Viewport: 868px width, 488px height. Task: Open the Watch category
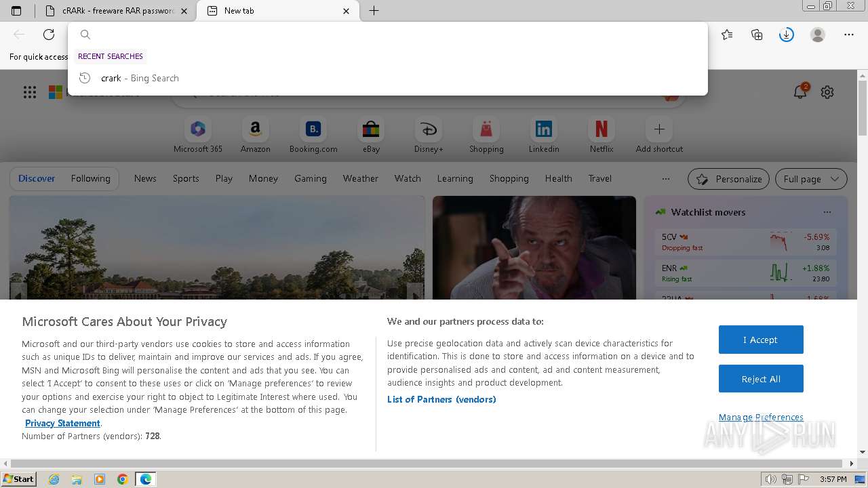(408, 178)
